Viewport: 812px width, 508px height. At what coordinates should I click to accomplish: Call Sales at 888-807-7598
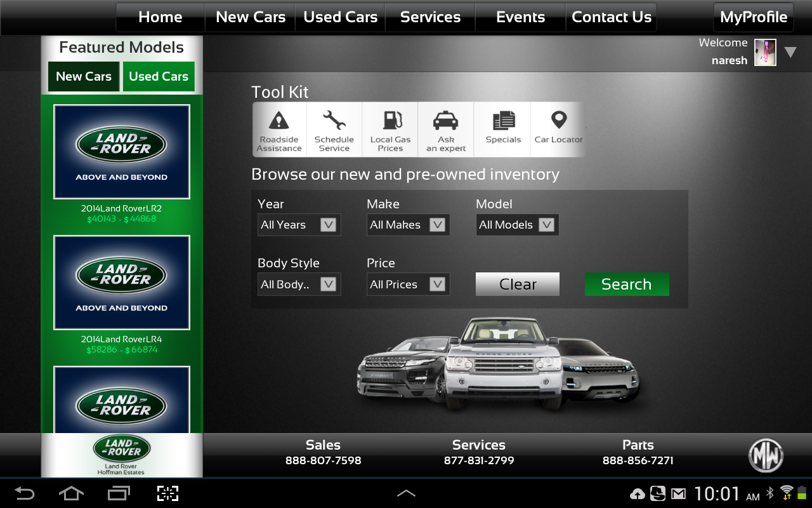[x=323, y=453]
